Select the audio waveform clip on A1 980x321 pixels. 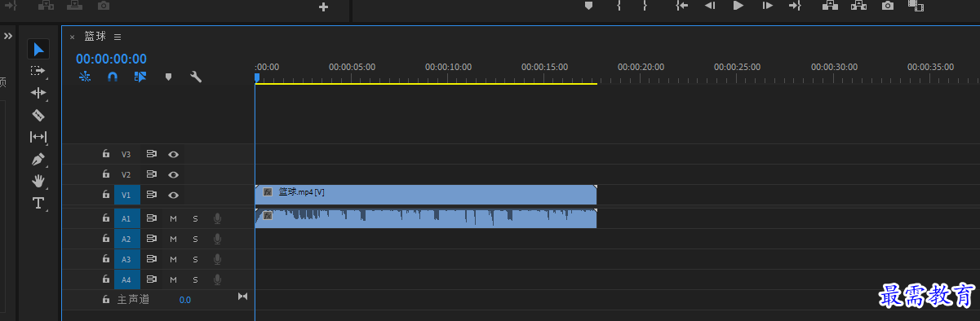click(426, 218)
